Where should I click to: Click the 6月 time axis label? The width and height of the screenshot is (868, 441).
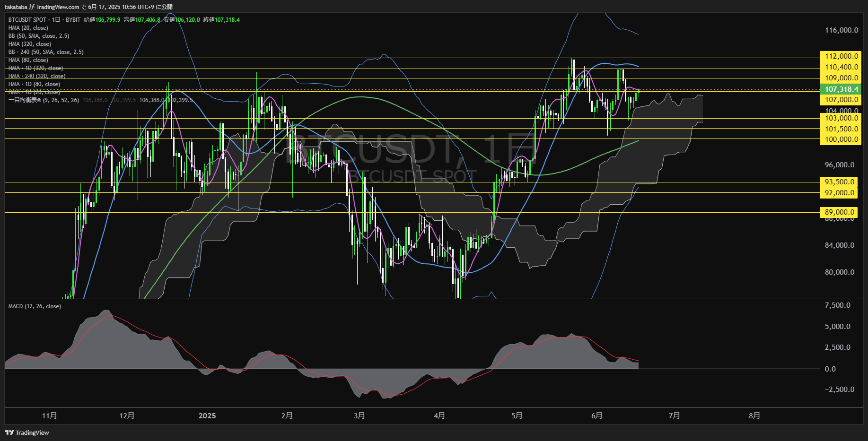point(597,415)
